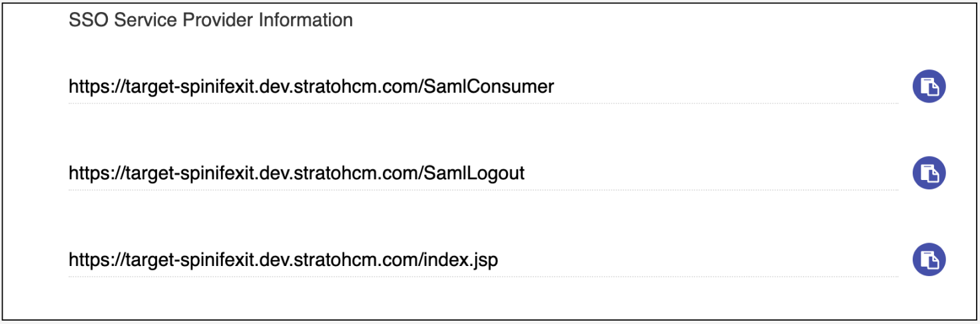Click the SSO Service Provider Information heading

210,20
